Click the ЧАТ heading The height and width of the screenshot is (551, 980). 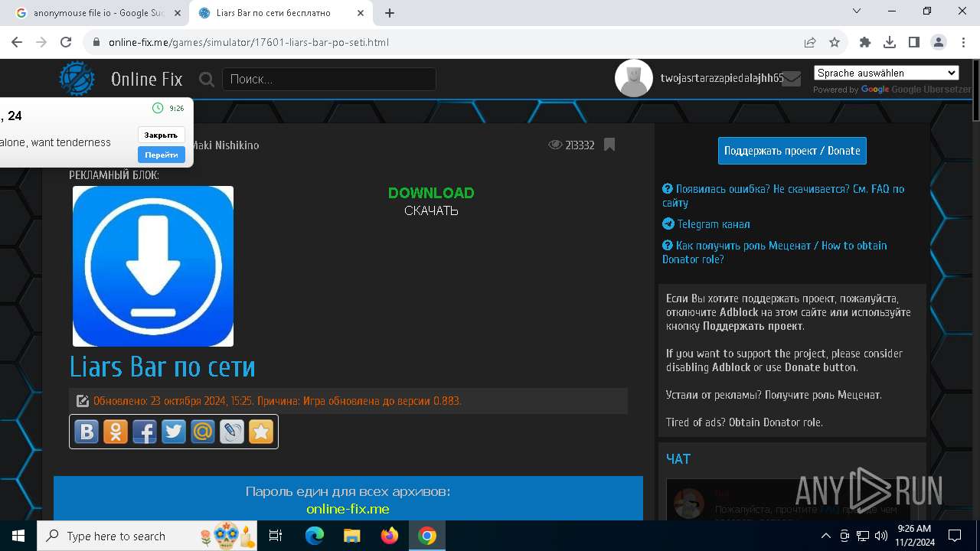pos(678,458)
